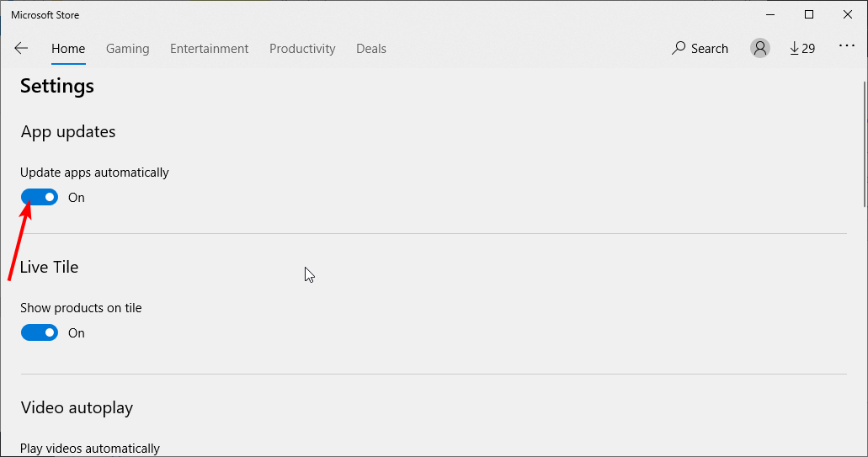View the Deals tab
The height and width of the screenshot is (457, 868).
(371, 49)
